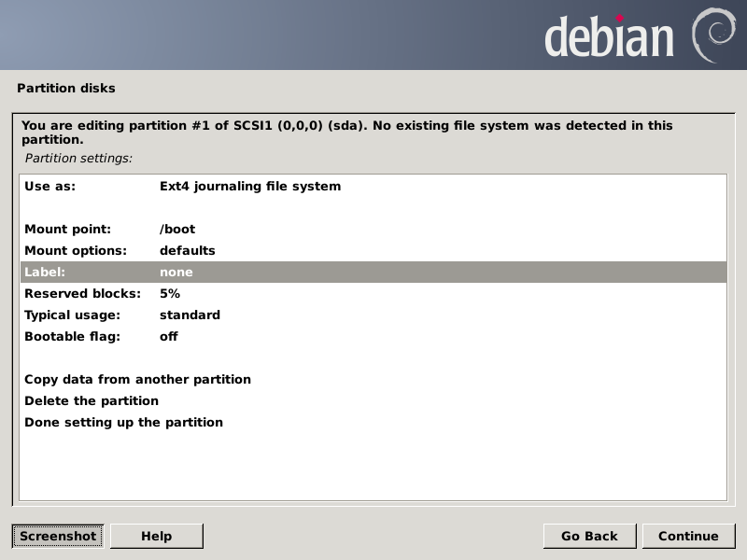The height and width of the screenshot is (560, 747).
Task: Open the Help button
Action: (156, 536)
